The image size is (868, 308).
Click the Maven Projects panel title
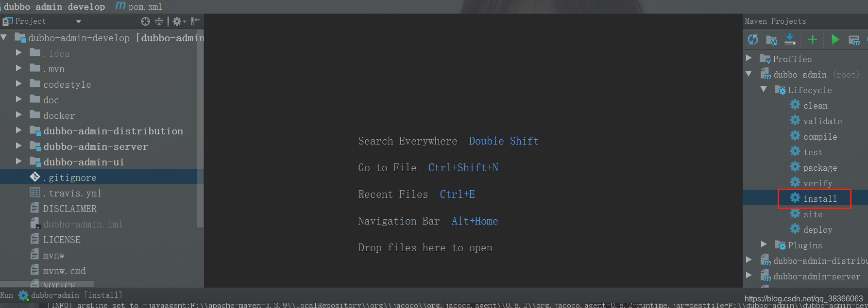[x=775, y=21]
